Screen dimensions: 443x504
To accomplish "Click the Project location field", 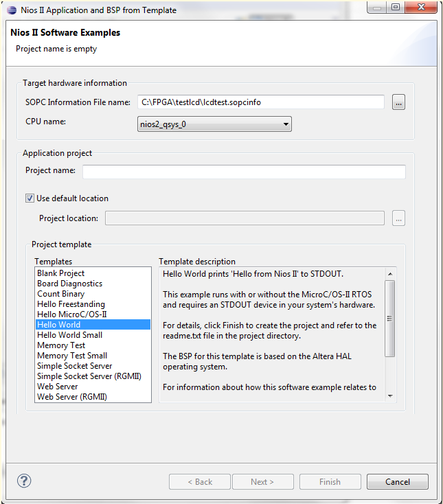I will pyautogui.click(x=245, y=218).
